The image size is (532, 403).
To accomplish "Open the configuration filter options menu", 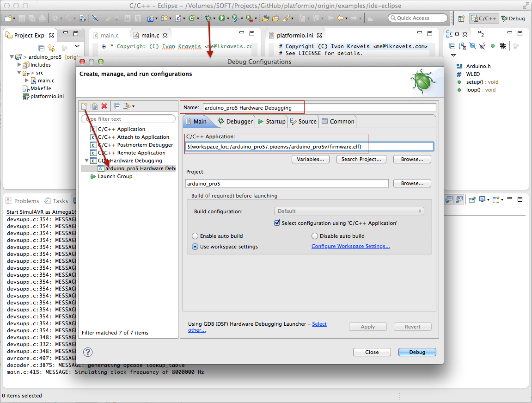I will click(128, 106).
